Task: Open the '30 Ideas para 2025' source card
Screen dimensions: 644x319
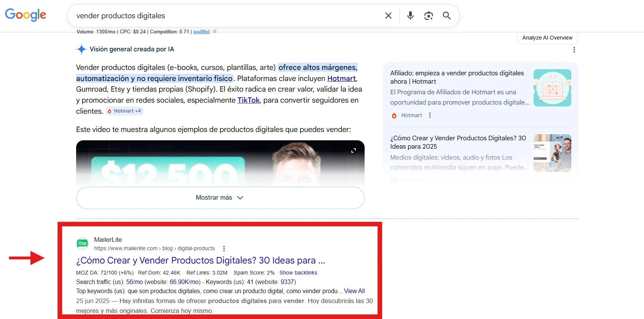Action: [458, 142]
